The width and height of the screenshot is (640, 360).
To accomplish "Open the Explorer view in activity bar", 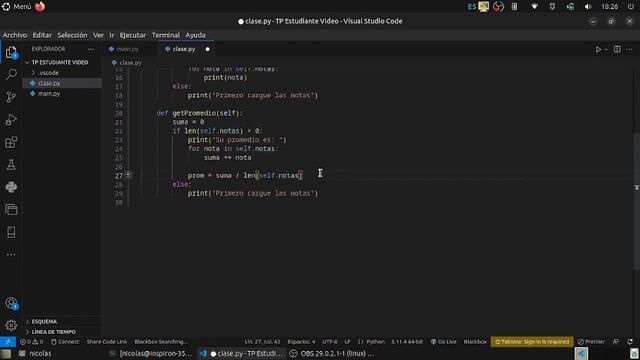I will tap(11, 53).
